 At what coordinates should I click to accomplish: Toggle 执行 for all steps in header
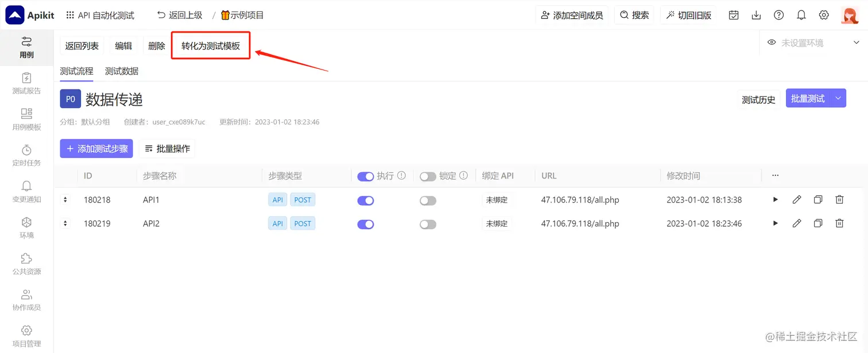pos(366,176)
